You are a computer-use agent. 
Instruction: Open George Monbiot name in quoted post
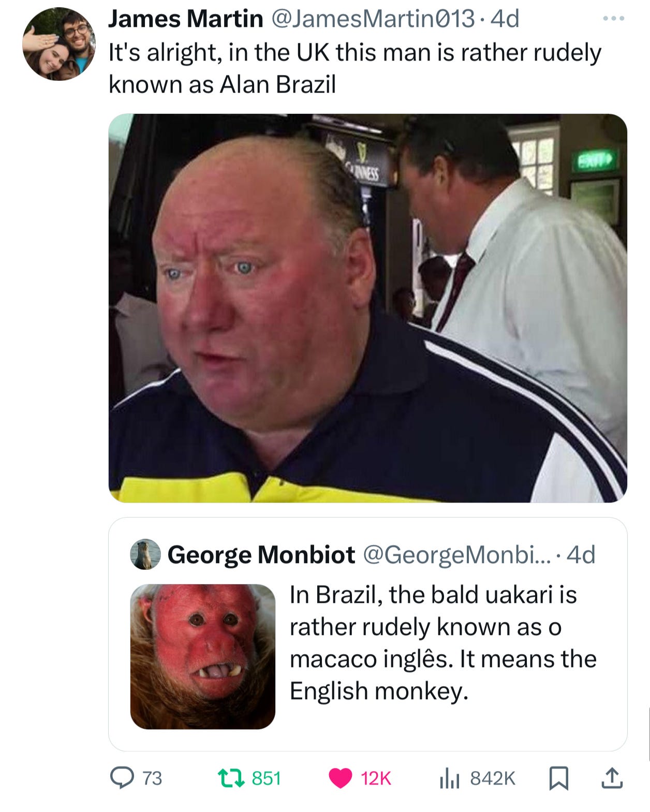click(x=261, y=555)
